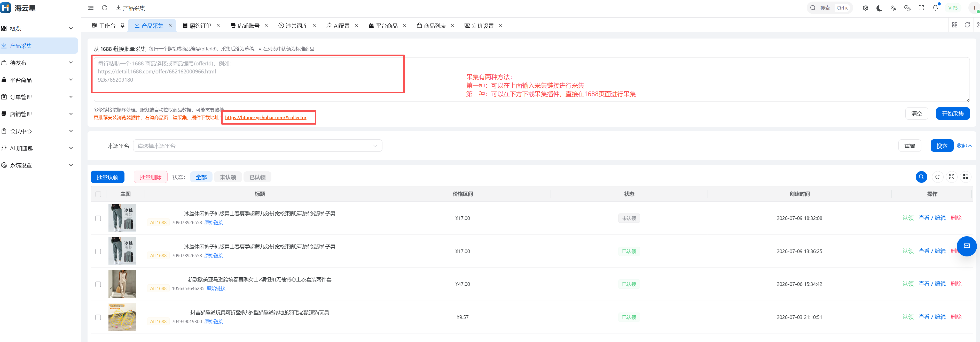Click the 海云星 logo

18,7
